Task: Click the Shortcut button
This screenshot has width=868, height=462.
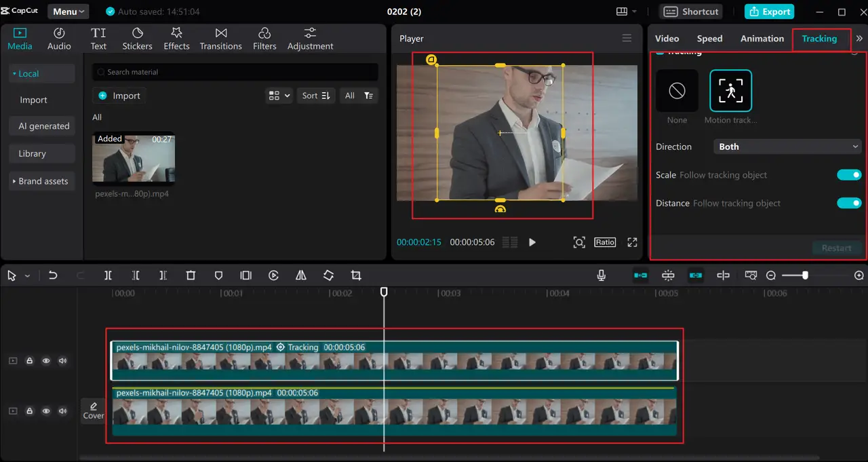Action: (691, 12)
